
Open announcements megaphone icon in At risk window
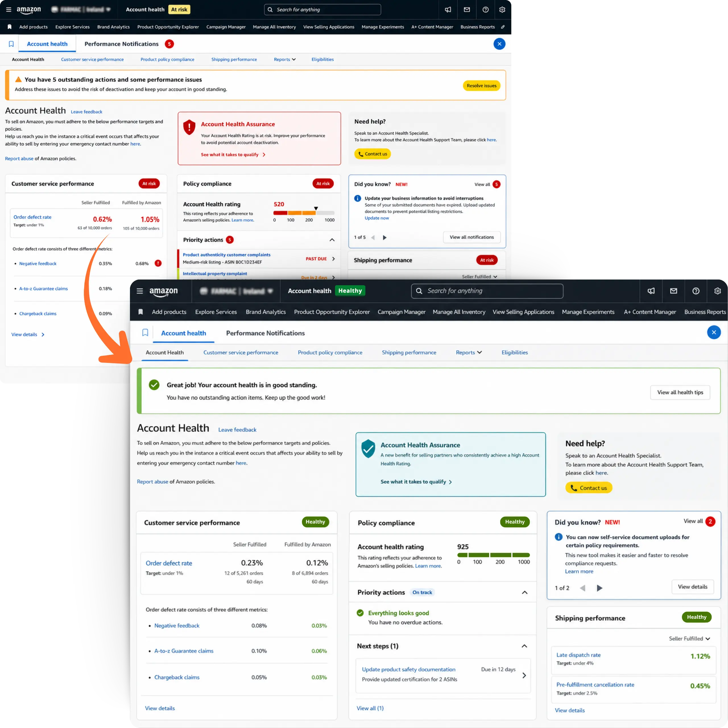coord(448,9)
